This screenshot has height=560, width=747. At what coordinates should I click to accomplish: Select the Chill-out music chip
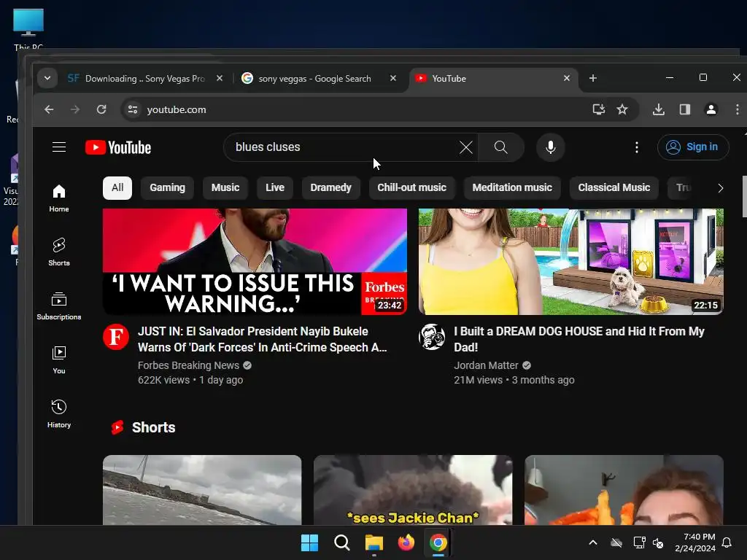tap(411, 187)
